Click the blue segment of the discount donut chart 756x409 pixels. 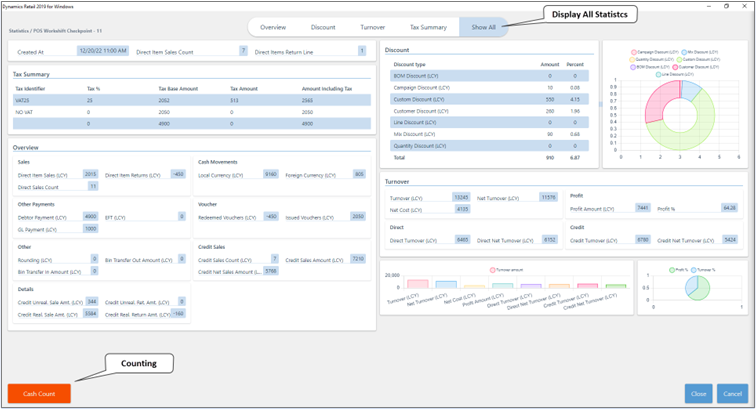pyautogui.click(x=689, y=89)
